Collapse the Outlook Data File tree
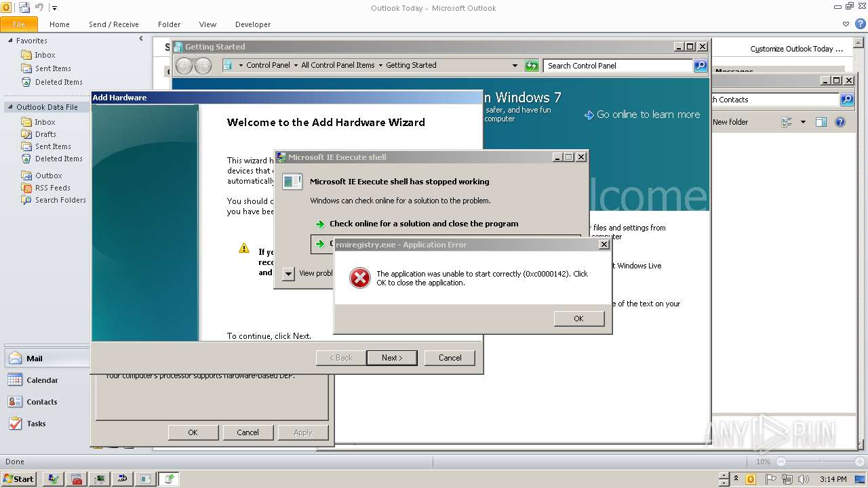 coord(10,107)
